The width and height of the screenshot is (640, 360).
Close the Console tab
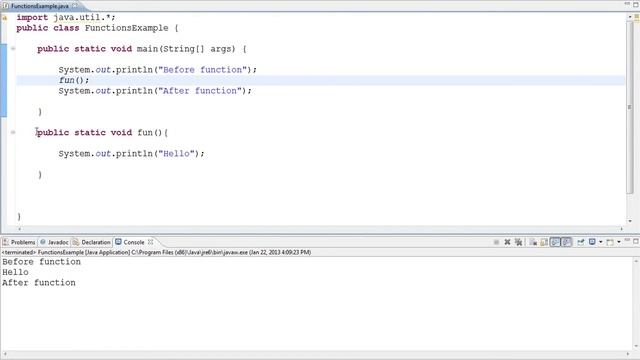(x=151, y=242)
